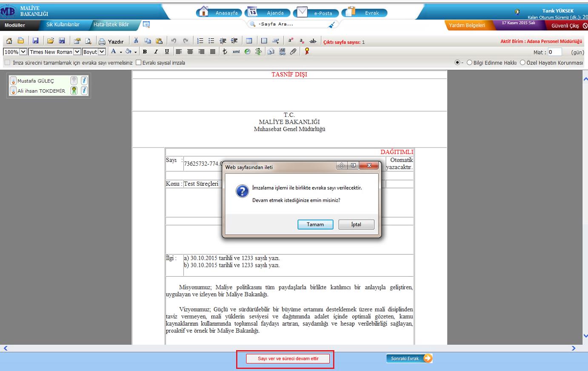Select the first radio button labeled with dash

pyautogui.click(x=457, y=62)
